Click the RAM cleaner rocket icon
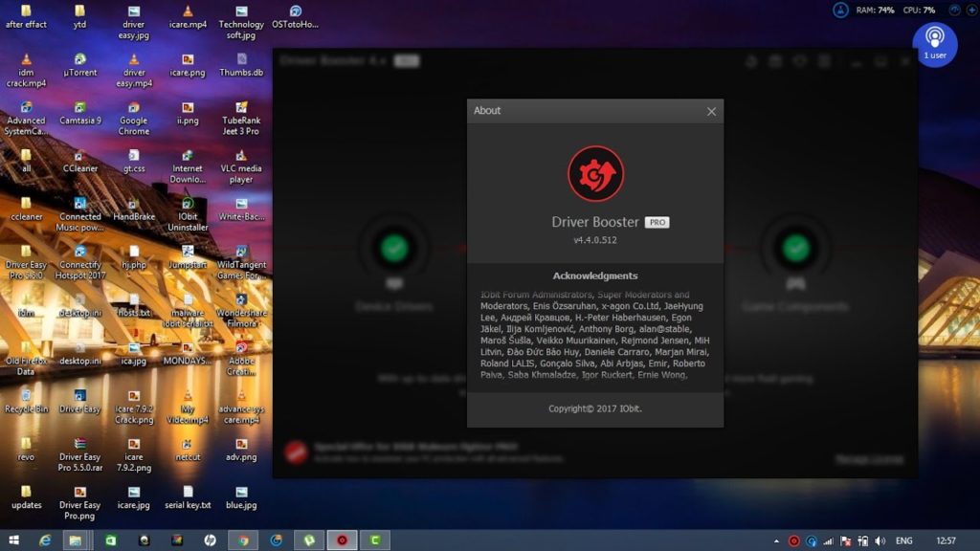This screenshot has height=551, width=980. pos(840,10)
